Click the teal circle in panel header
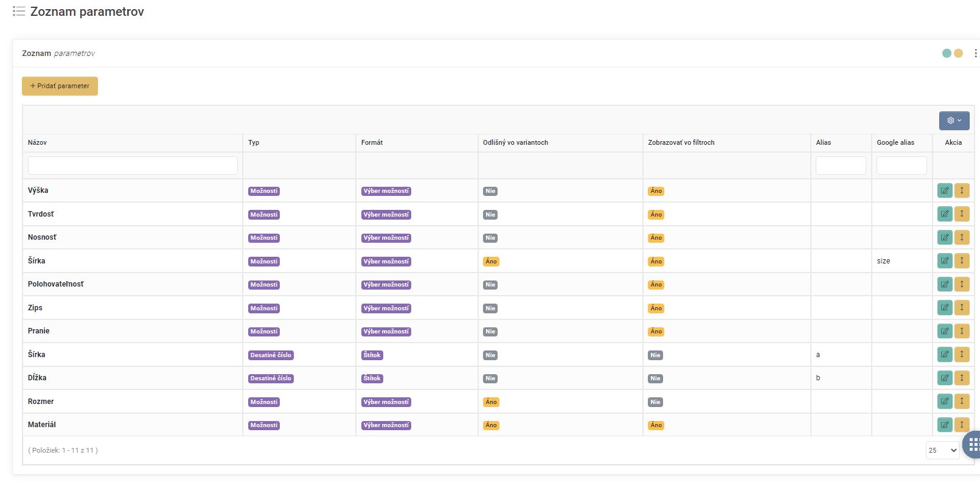This screenshot has height=491, width=980. click(947, 54)
